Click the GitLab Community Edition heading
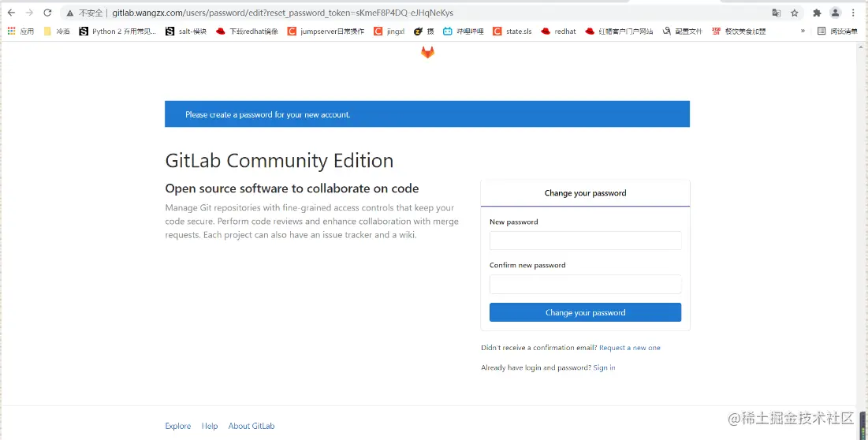 click(279, 161)
